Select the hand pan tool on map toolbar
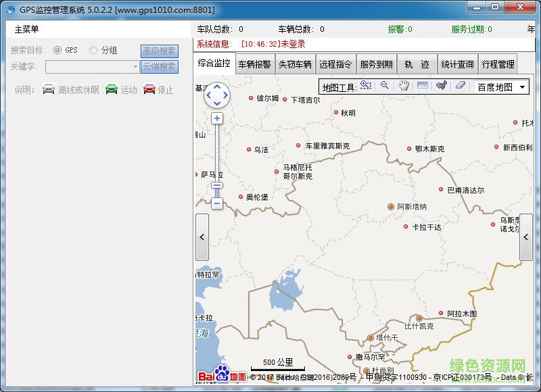The width and height of the screenshot is (541, 392). pyautogui.click(x=404, y=86)
